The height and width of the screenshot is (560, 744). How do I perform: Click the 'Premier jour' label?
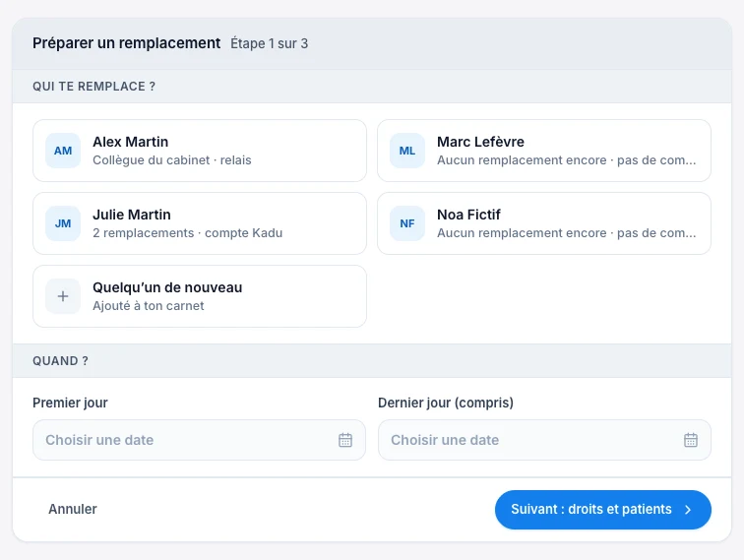pyautogui.click(x=70, y=403)
